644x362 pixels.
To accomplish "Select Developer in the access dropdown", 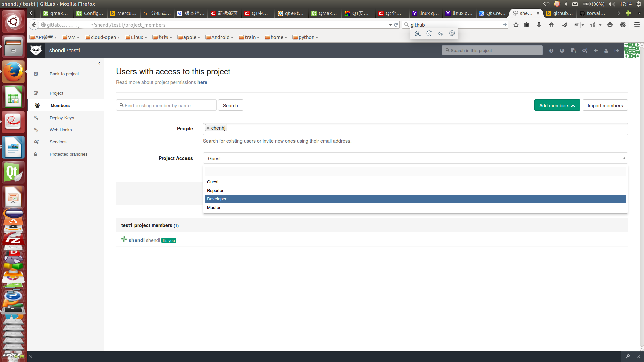I will point(217,199).
